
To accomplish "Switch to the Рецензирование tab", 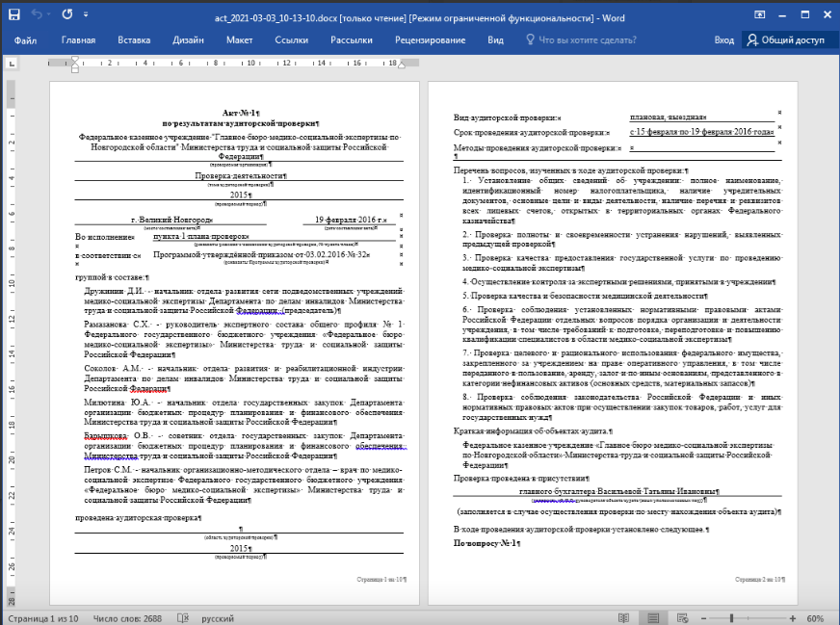I will point(431,39).
